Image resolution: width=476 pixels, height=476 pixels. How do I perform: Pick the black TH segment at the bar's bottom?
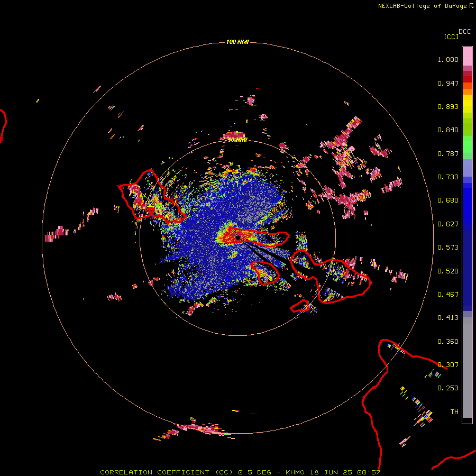pyautogui.click(x=467, y=420)
